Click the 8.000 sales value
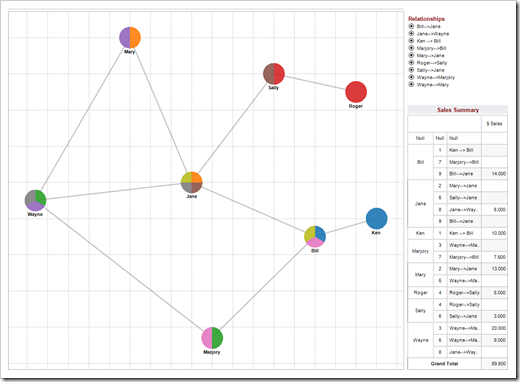The width and height of the screenshot is (520, 382). click(x=499, y=210)
